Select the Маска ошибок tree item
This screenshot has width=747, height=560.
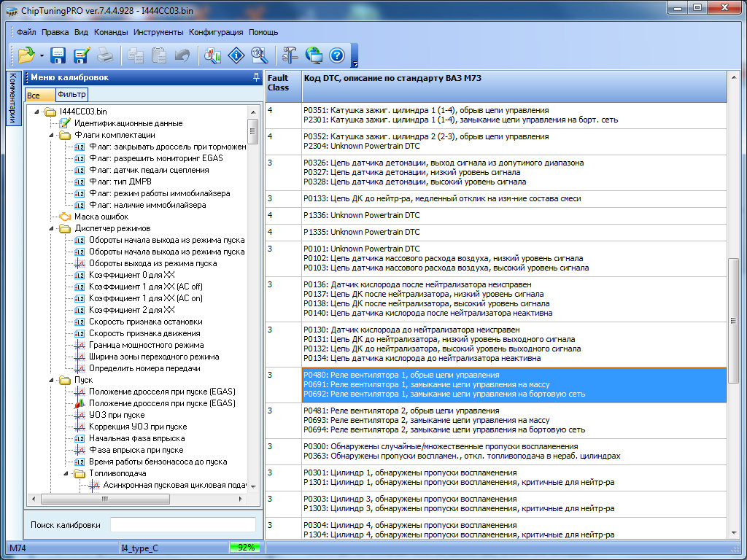101,217
